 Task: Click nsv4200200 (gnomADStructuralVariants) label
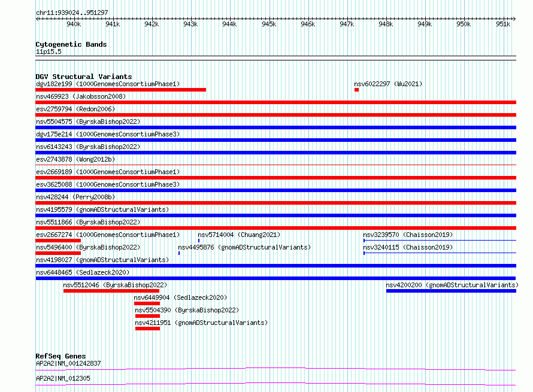tap(452, 285)
